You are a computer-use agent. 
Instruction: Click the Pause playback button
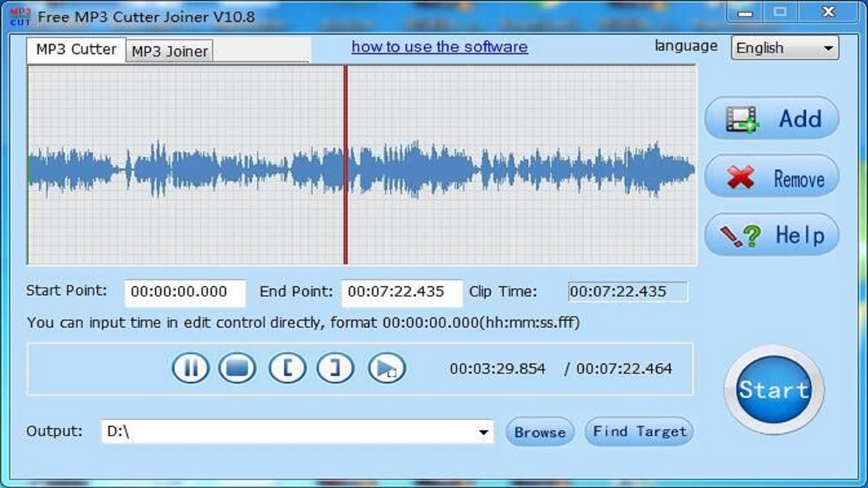click(x=190, y=368)
